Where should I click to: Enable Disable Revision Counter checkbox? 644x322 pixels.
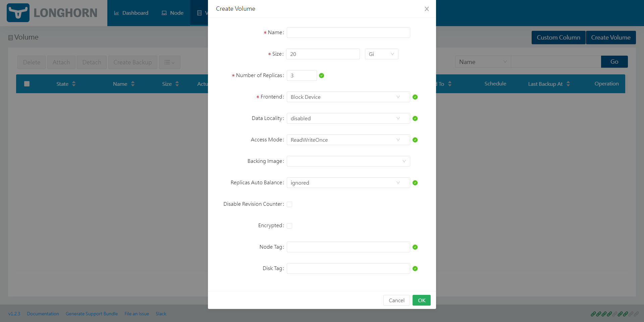coord(289,204)
